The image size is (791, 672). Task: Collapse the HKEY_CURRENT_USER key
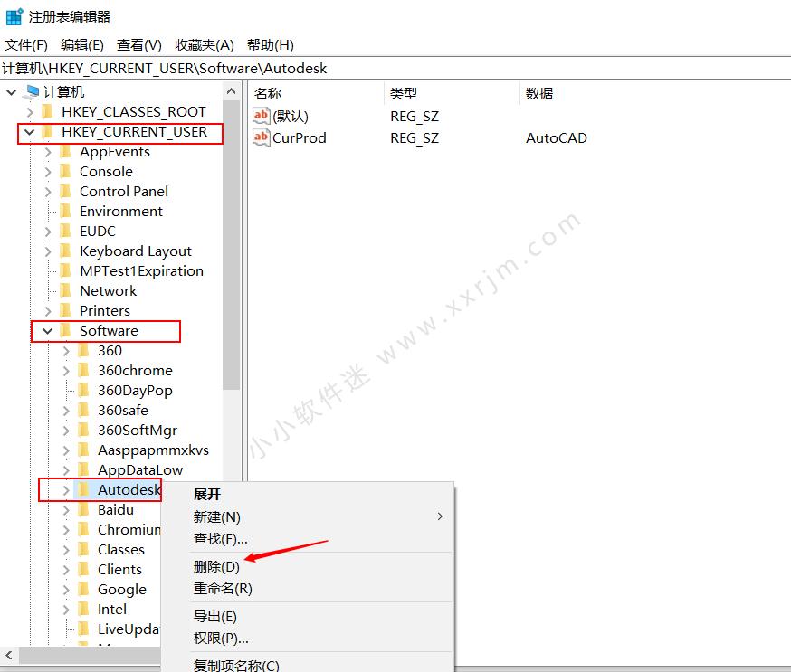[30, 132]
